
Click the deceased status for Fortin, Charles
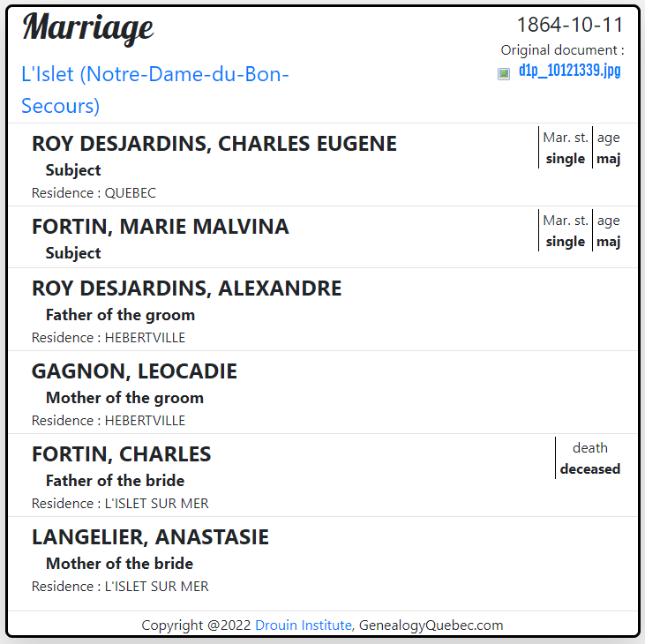pos(590,469)
